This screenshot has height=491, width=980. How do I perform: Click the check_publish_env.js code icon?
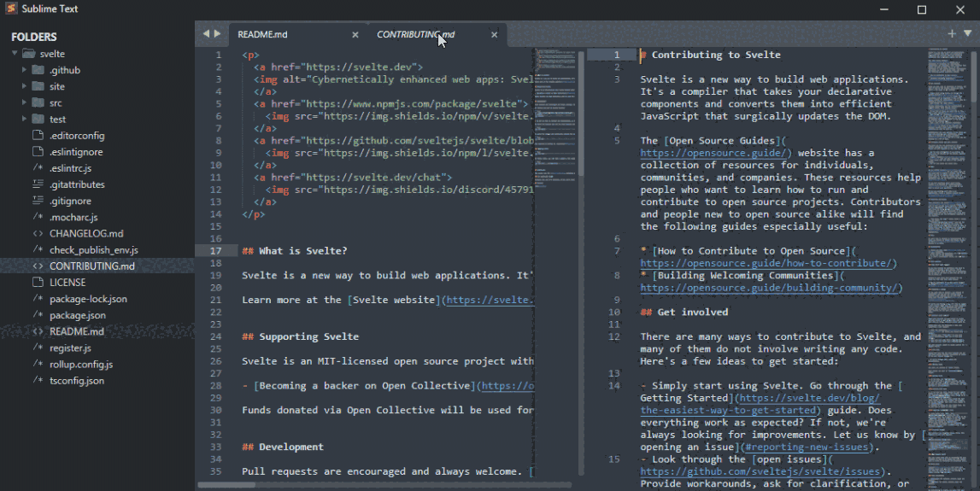[38, 249]
